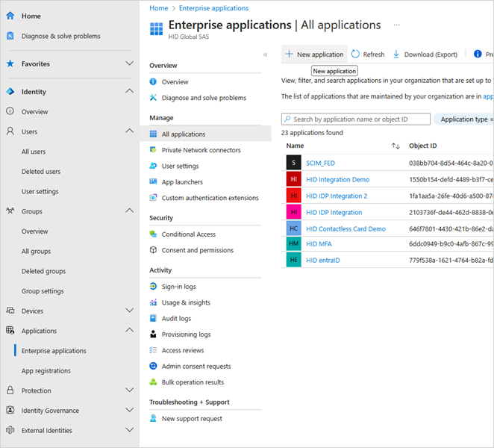
Task: Click the SCIM_FED app thumbnail tile
Action: point(293,163)
